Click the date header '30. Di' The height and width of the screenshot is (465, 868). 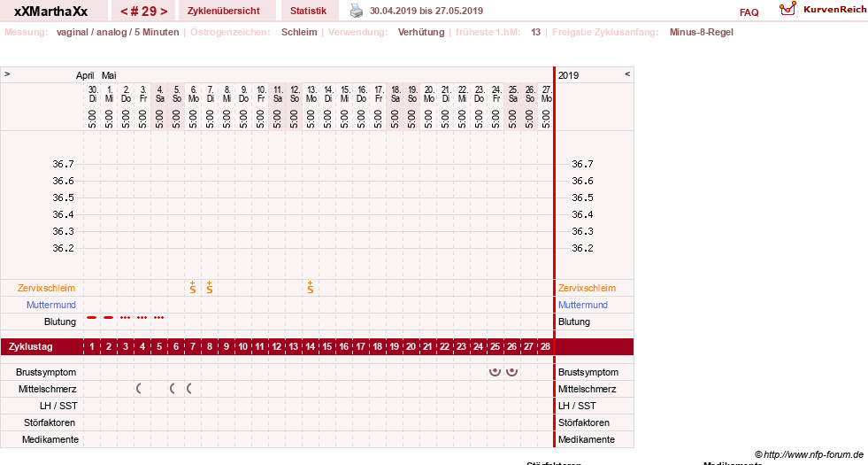pos(92,94)
